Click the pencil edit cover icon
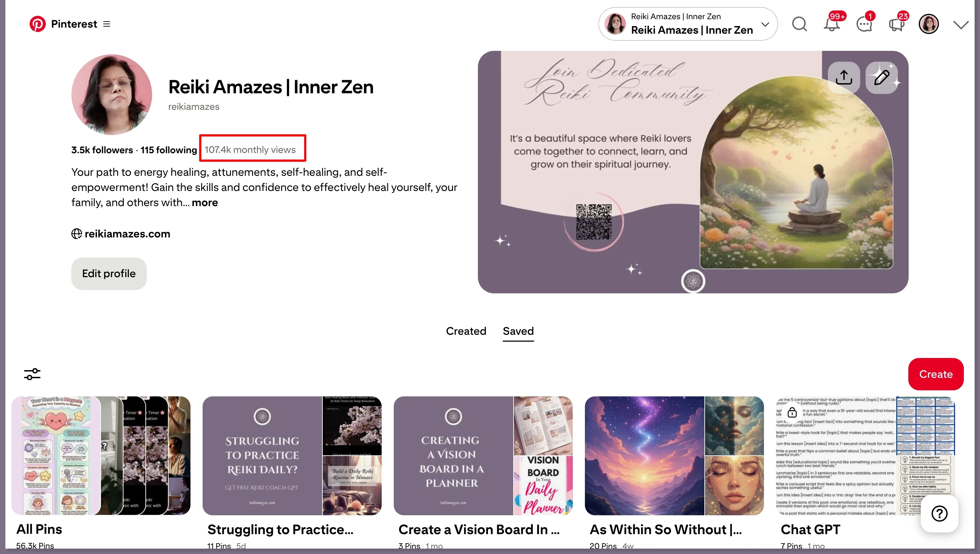 [x=881, y=77]
